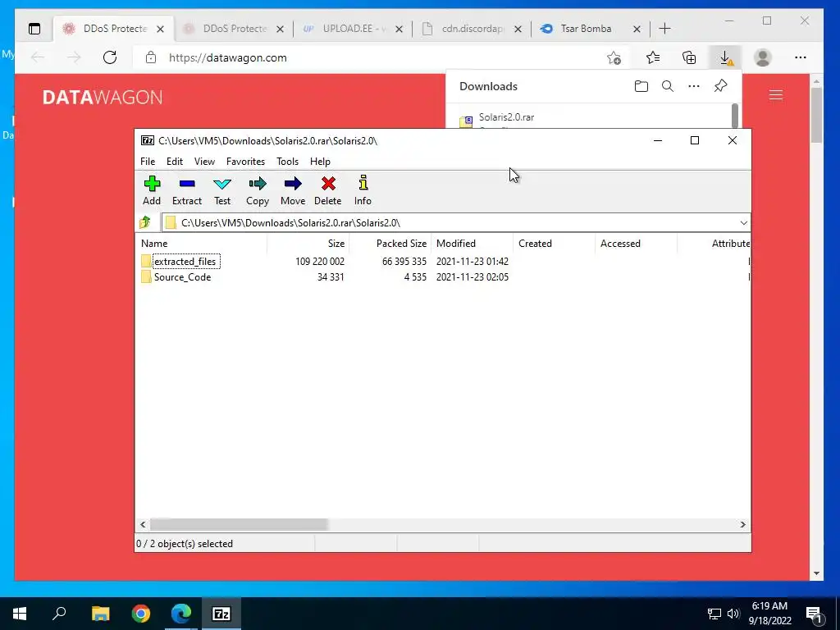The width and height of the screenshot is (840, 630).
Task: Click the Copy toolbar icon in 7-Zip
Action: point(257,190)
